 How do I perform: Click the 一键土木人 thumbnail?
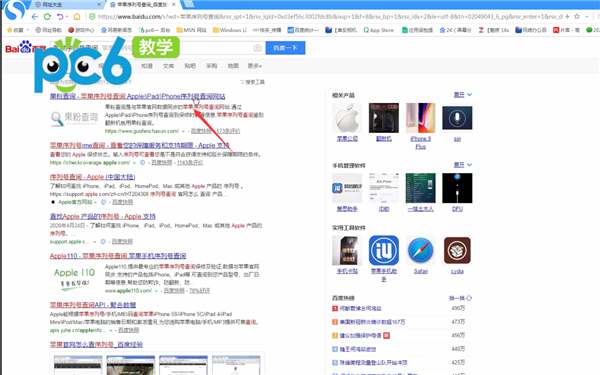(x=421, y=188)
